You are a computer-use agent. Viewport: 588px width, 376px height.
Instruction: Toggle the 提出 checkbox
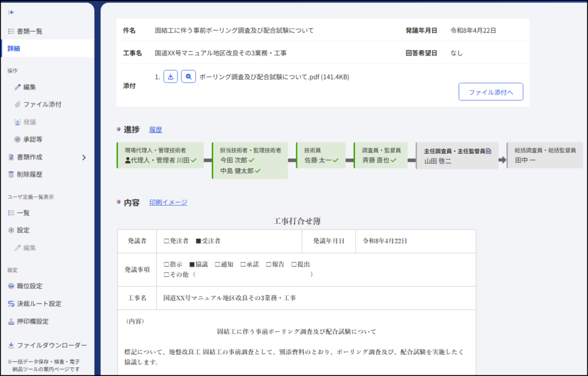tap(294, 265)
